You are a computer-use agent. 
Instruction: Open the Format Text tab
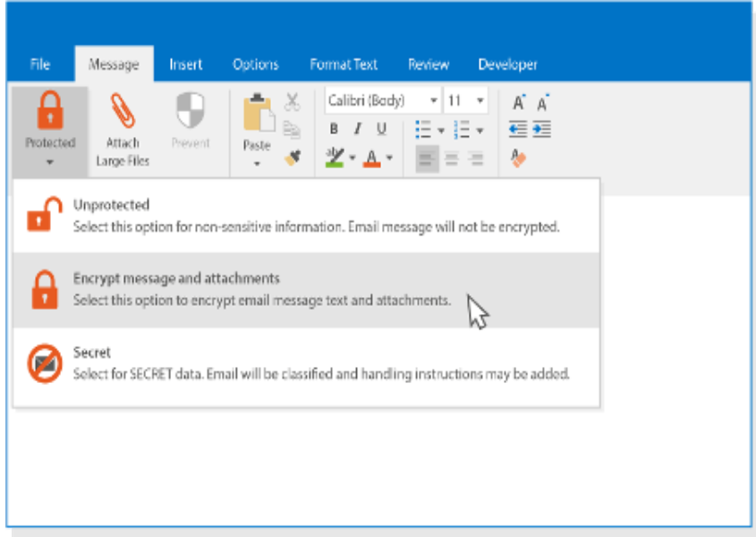[344, 64]
